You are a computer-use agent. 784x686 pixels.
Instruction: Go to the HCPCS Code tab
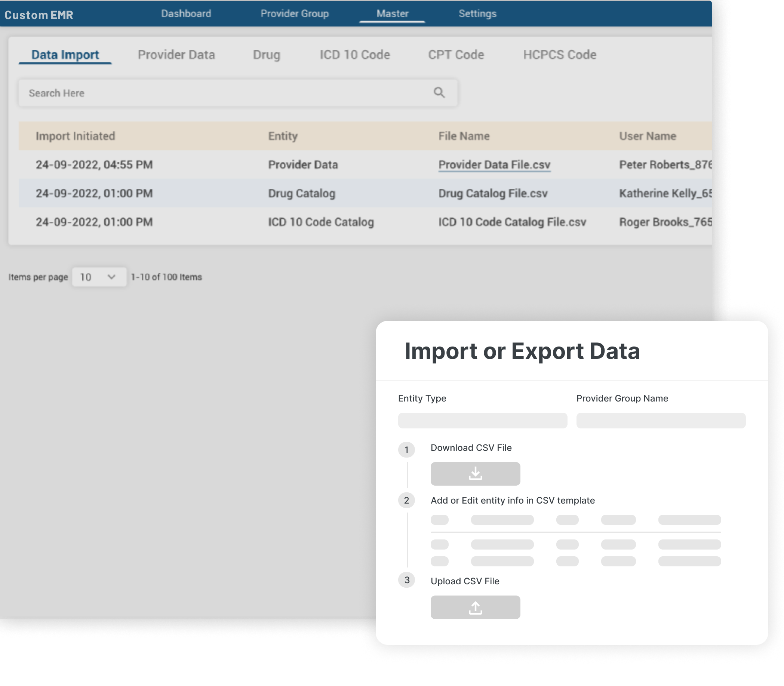(559, 55)
